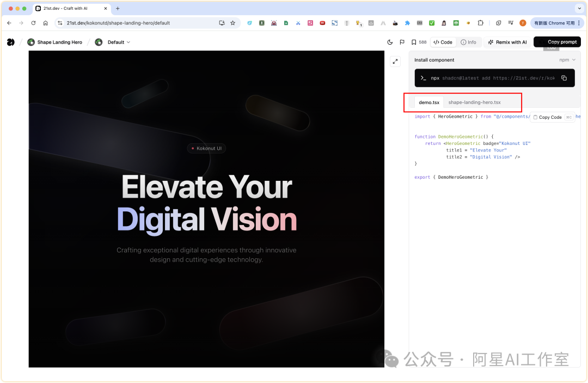This screenshot has width=588, height=383.
Task: Open the Chrome extensions menu
Action: coord(480,23)
